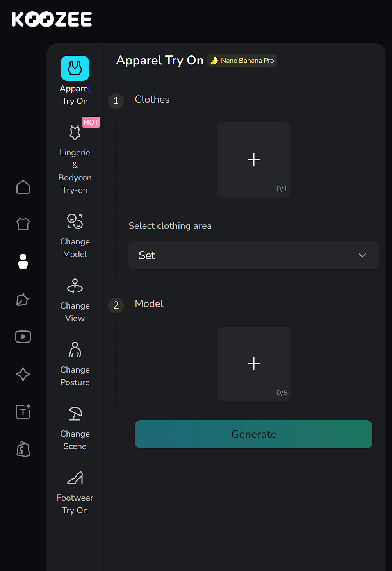Screen dimensions: 392x571
Task: Open the Change Scene tool
Action: (75, 428)
